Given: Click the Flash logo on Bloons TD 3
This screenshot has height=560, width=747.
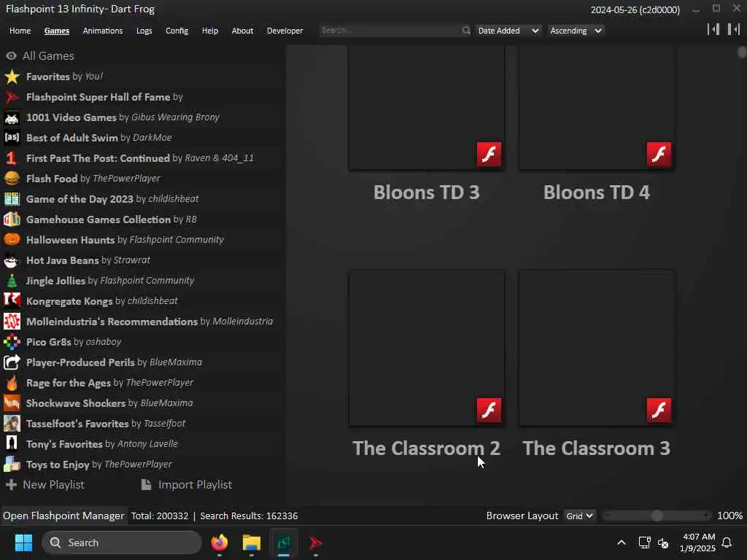Looking at the screenshot, I should [x=489, y=155].
